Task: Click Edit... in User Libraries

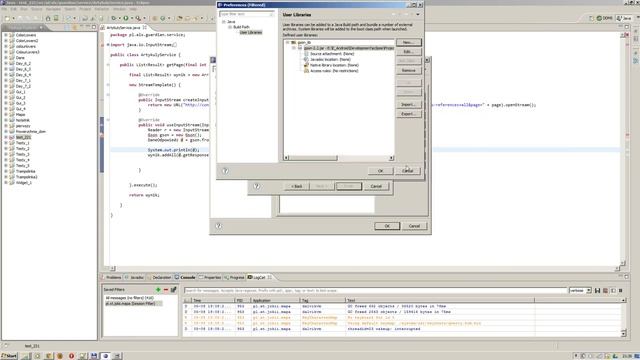Action: [408, 52]
